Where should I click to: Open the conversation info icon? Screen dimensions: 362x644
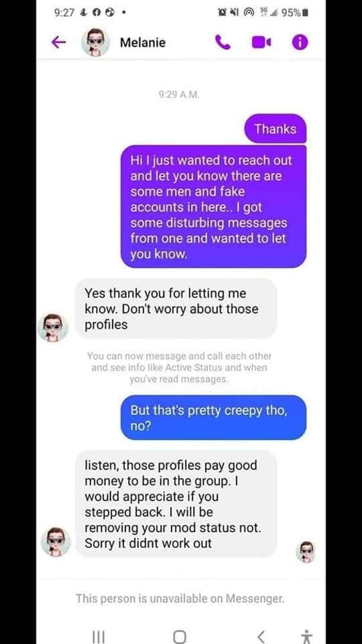[300, 42]
